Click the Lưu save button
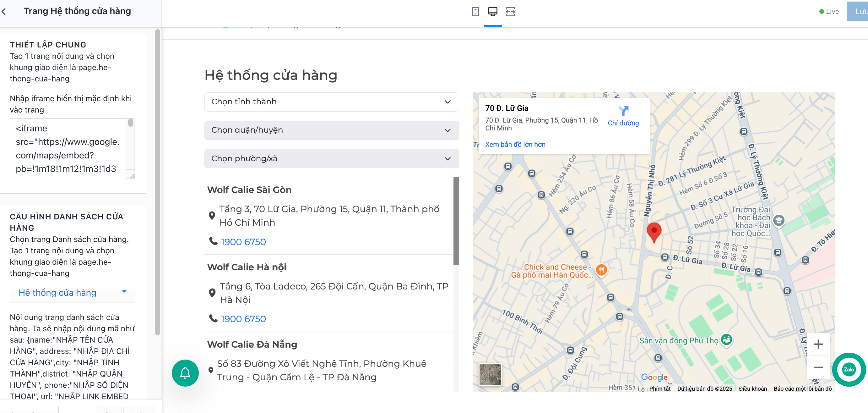The image size is (868, 413). [858, 11]
